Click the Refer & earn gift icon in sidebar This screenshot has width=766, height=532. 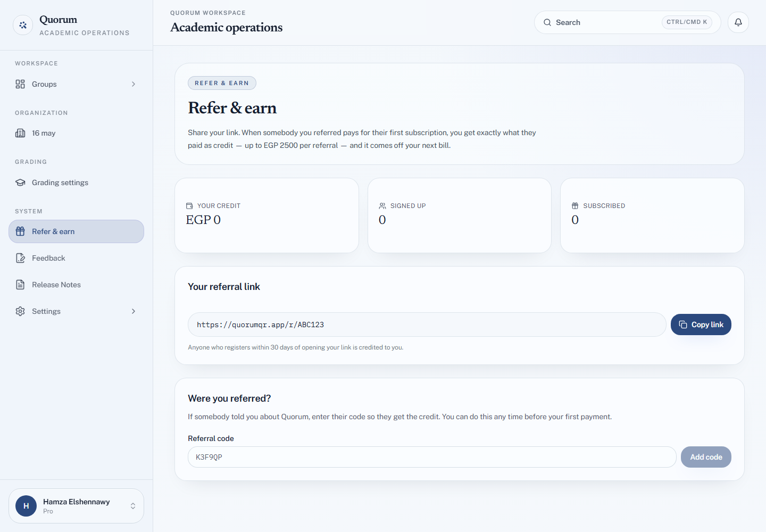click(x=20, y=231)
